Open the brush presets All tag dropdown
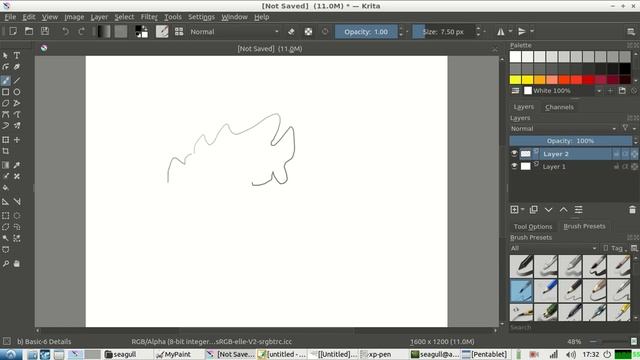Viewport: 640px width, 360px height. [553, 248]
